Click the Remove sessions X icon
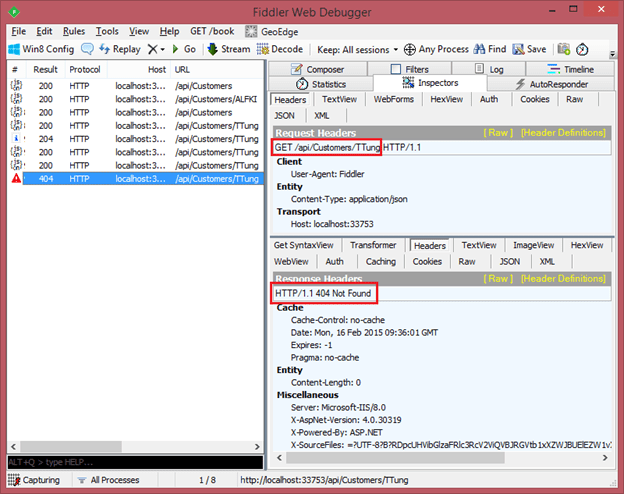This screenshot has width=624, height=494. pos(152,49)
